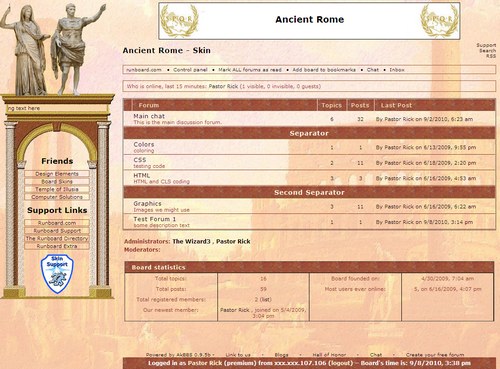
Task: Click the Chat footer link
Action: click(x=376, y=355)
